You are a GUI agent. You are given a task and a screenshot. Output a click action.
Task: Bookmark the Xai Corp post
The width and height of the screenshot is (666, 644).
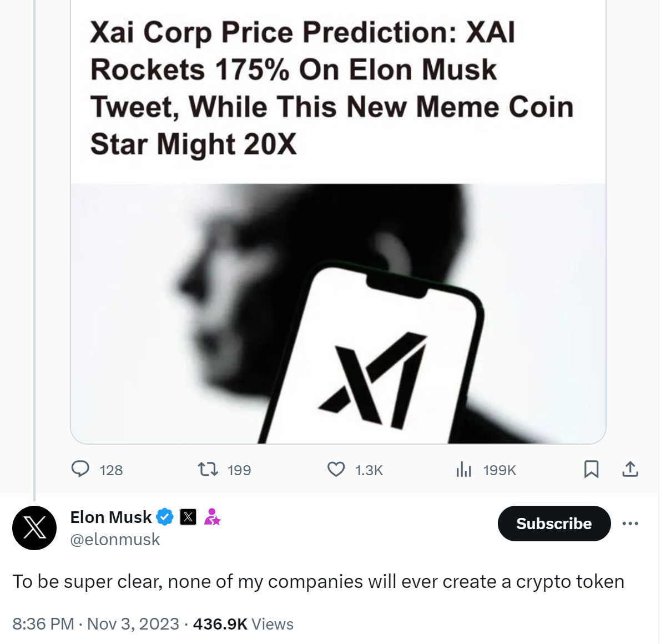pos(591,470)
